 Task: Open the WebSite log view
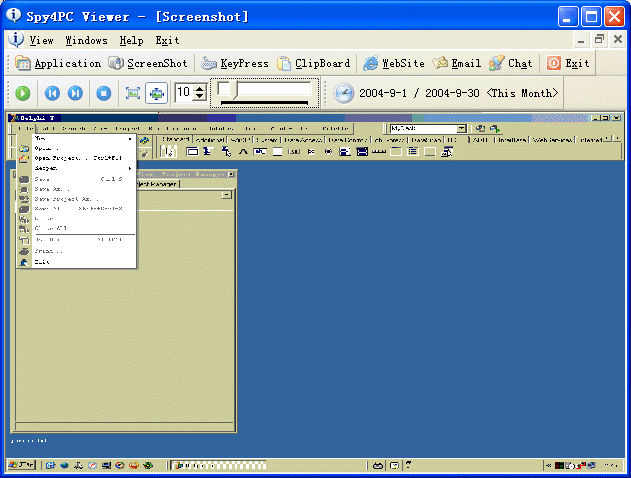[x=394, y=63]
